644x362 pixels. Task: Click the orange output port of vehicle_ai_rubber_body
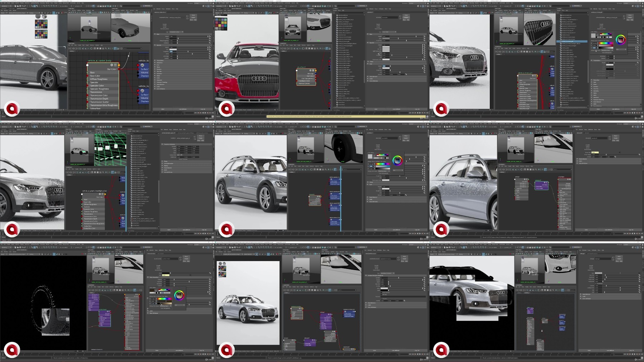(x=119, y=65)
